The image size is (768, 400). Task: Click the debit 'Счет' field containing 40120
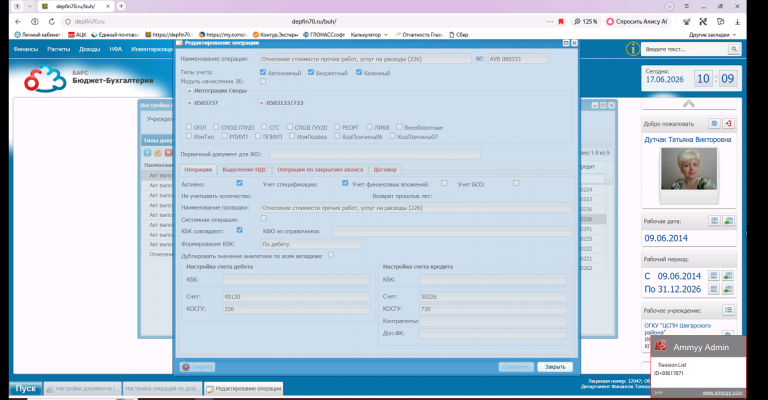(x=296, y=297)
